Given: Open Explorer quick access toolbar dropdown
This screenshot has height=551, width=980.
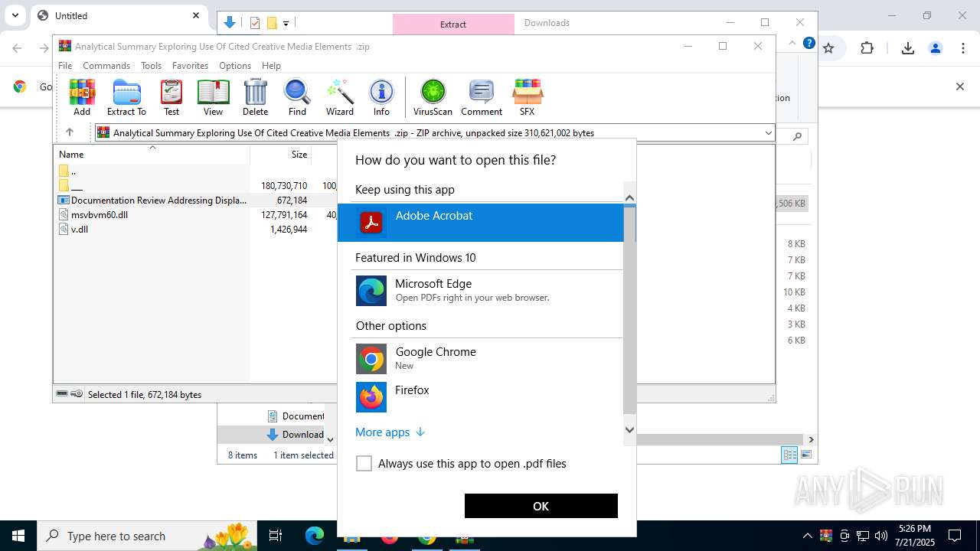Looking at the screenshot, I should pyautogui.click(x=286, y=24).
